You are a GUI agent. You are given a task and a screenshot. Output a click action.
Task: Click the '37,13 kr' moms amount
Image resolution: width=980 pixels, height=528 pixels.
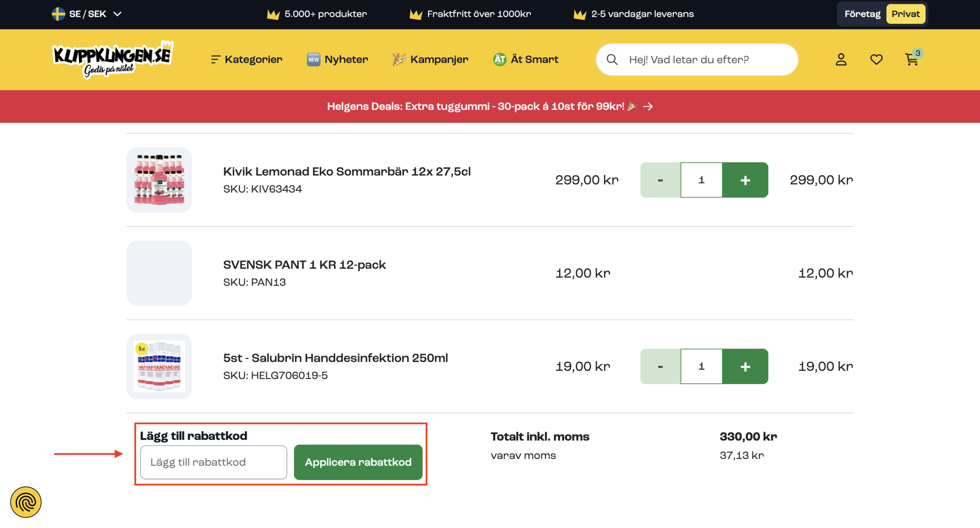[x=742, y=455]
